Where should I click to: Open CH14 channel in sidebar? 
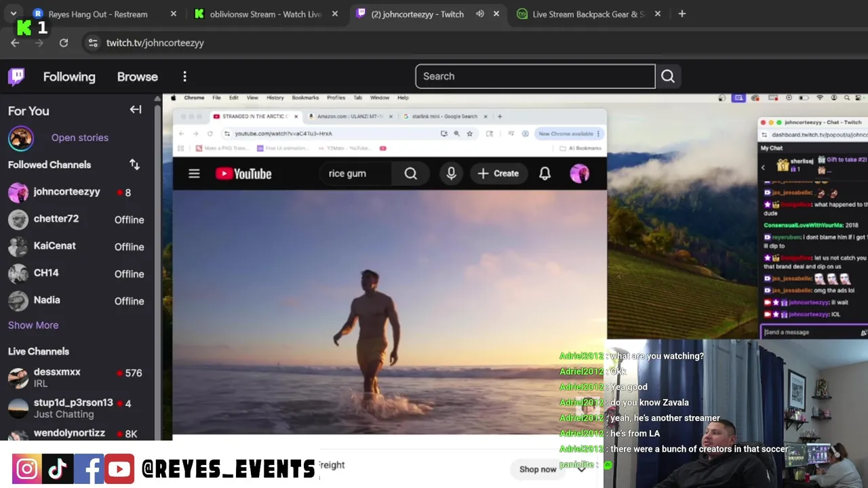pyautogui.click(x=76, y=274)
